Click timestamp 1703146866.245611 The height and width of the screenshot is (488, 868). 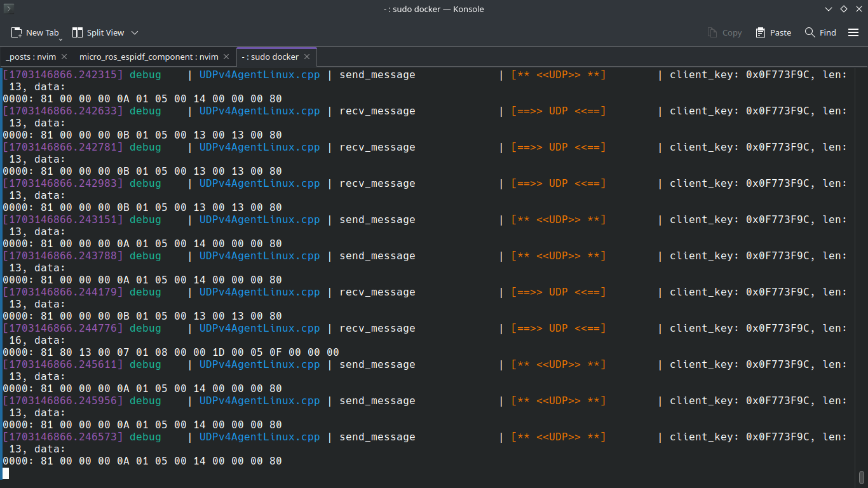63,364
